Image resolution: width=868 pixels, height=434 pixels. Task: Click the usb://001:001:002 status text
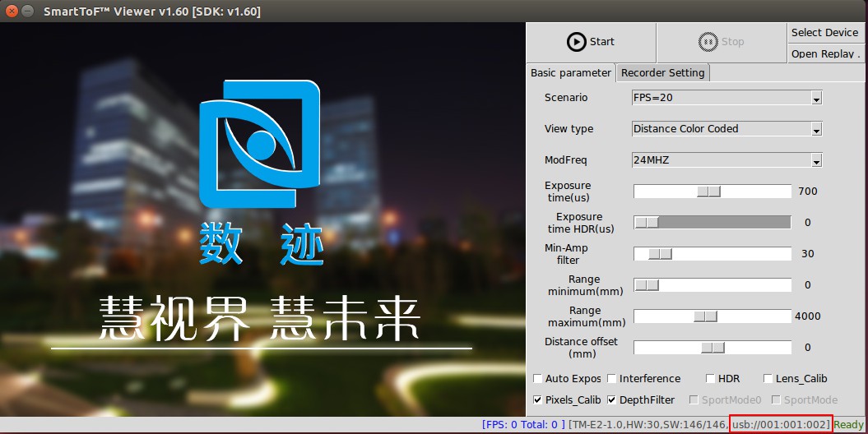(781, 425)
